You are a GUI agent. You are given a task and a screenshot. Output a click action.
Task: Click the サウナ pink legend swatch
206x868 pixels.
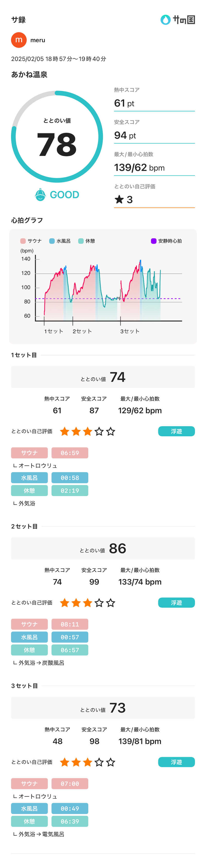point(23,241)
